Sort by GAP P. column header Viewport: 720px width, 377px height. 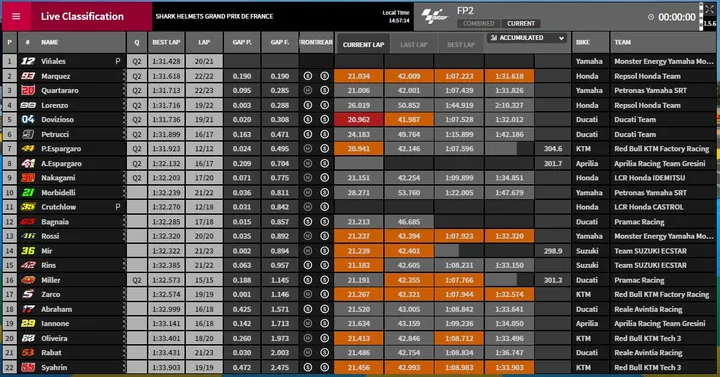[242, 42]
